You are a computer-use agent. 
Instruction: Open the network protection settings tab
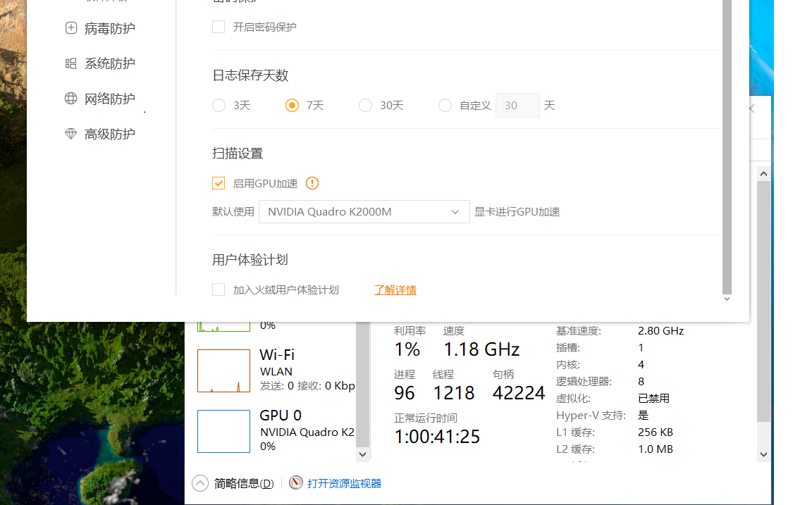tap(109, 99)
